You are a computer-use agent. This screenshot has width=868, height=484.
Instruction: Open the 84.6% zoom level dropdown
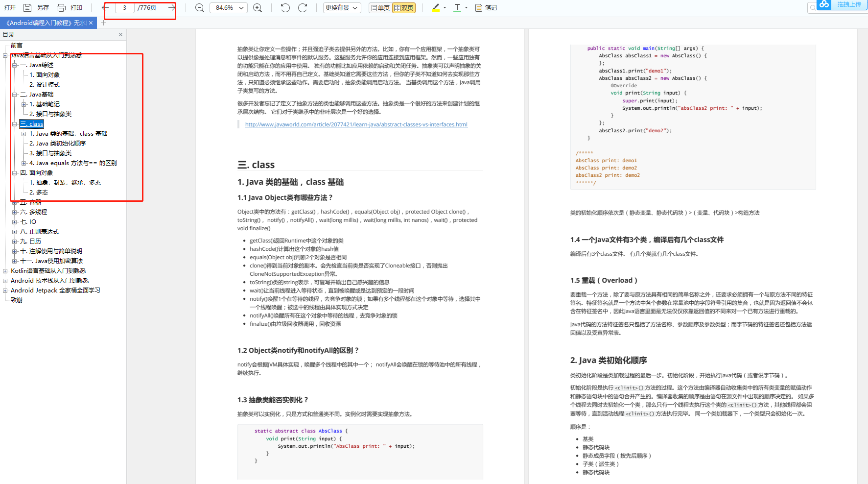[228, 8]
